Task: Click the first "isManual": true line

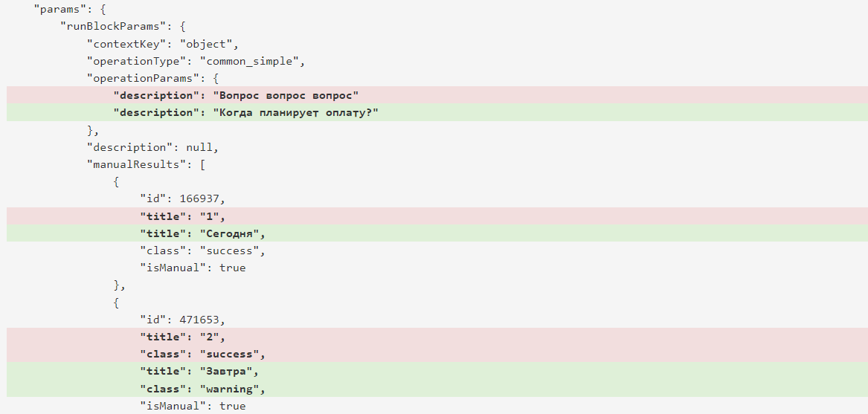Action: tap(193, 268)
